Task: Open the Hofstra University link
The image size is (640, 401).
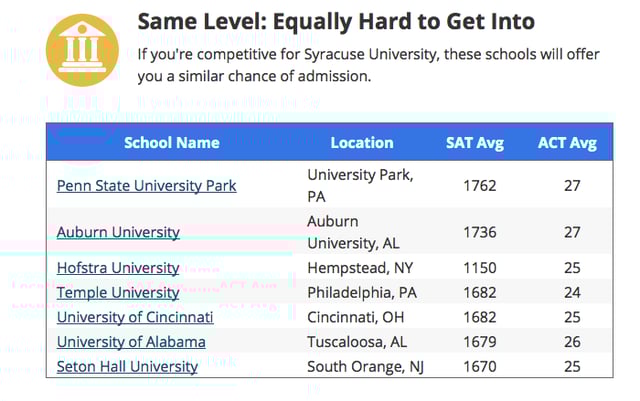Action: click(118, 268)
